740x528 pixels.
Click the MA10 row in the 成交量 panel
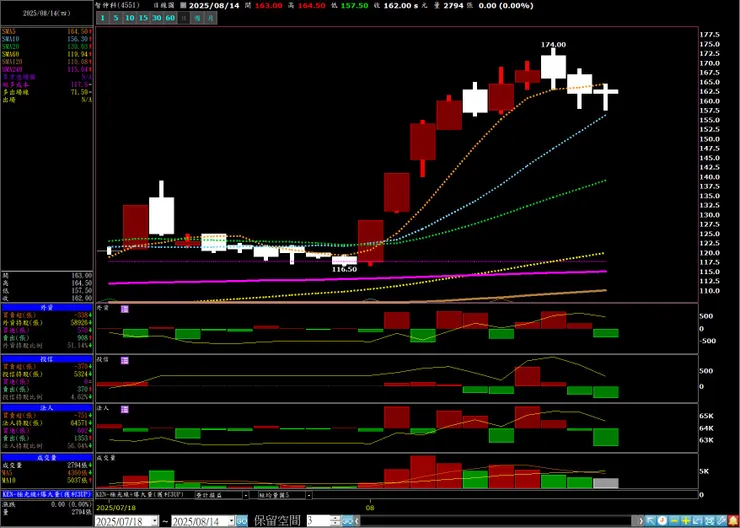47,480
